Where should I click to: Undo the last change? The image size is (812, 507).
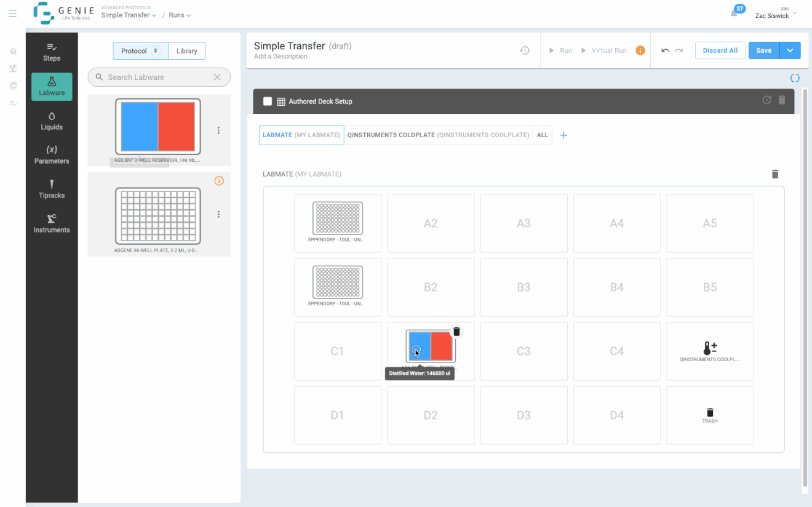pyautogui.click(x=665, y=50)
